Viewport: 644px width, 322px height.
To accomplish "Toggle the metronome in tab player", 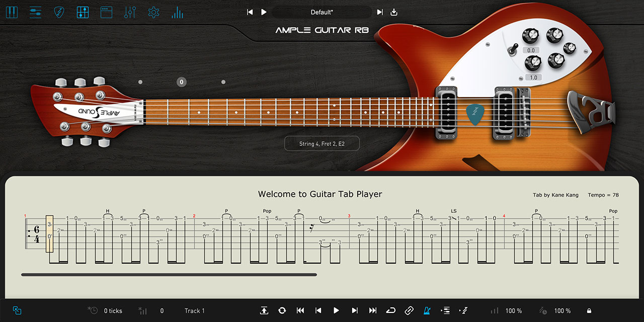I will (427, 310).
